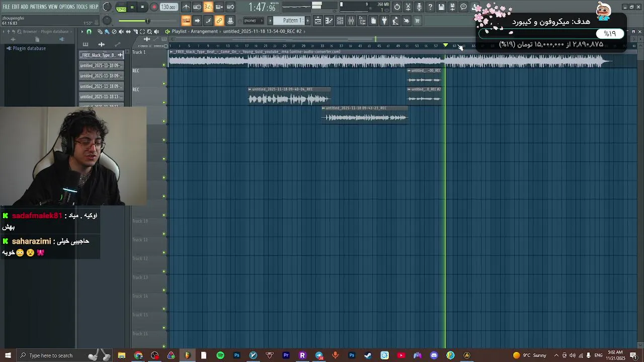Open the Piano roll view icon
Viewport: 644px width, 362px height.
click(329, 21)
